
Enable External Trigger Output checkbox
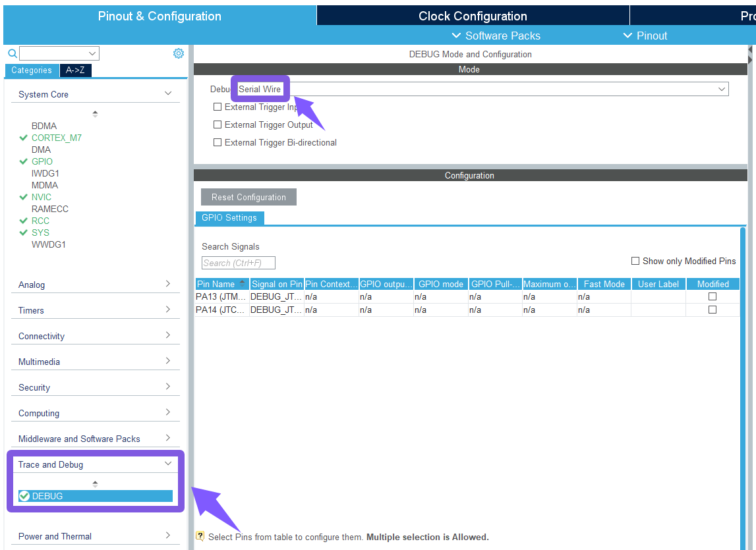point(218,125)
